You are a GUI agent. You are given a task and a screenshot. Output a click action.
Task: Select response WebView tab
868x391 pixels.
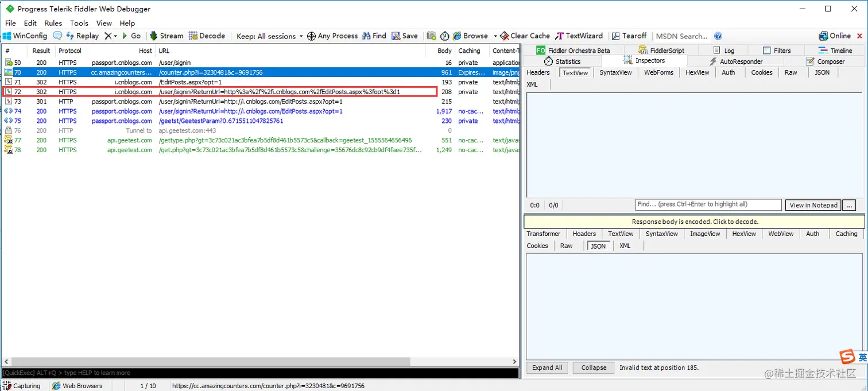(x=781, y=234)
